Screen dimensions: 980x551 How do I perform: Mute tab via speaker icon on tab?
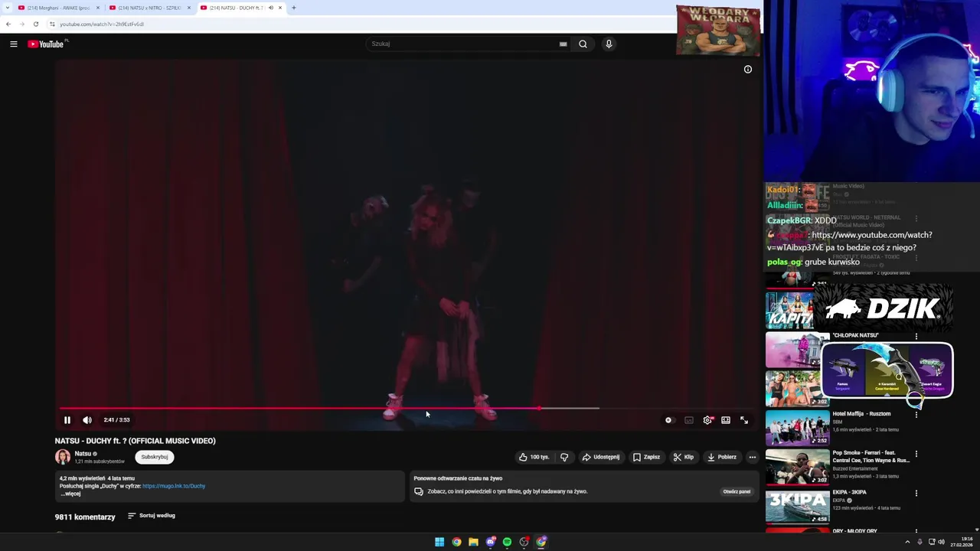[x=270, y=8]
